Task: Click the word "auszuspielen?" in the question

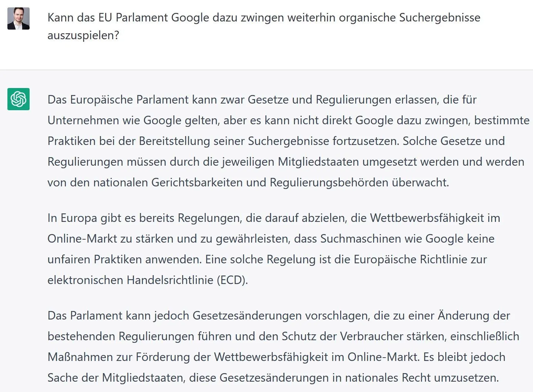Action: point(83,36)
